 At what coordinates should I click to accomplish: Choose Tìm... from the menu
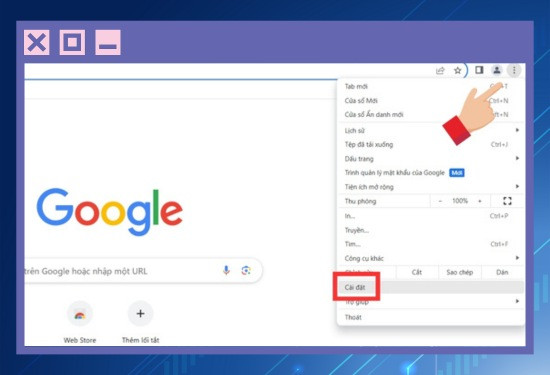[x=431, y=244]
